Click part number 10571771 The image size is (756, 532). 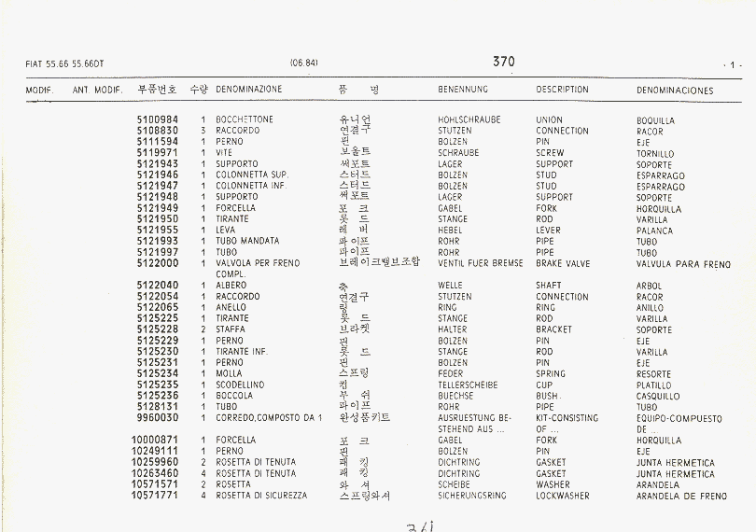(154, 495)
